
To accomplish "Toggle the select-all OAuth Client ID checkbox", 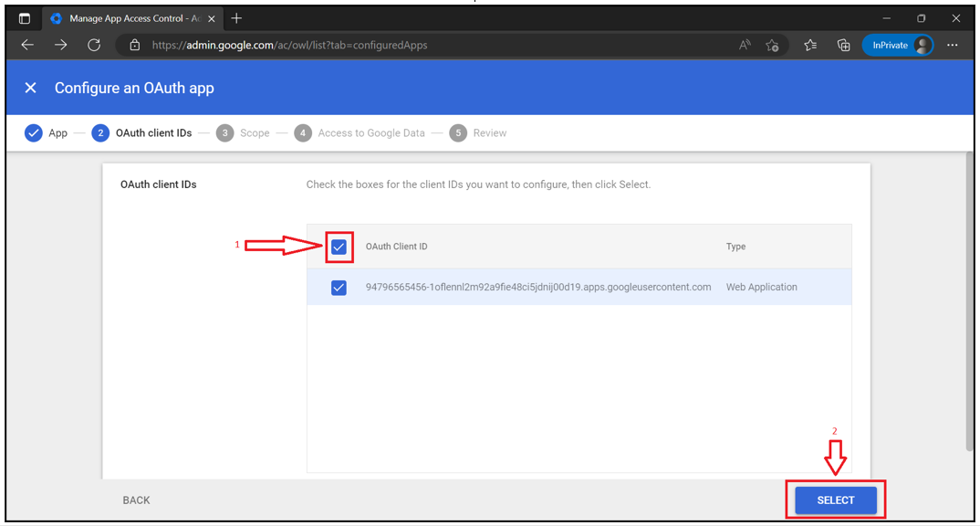I will point(339,247).
